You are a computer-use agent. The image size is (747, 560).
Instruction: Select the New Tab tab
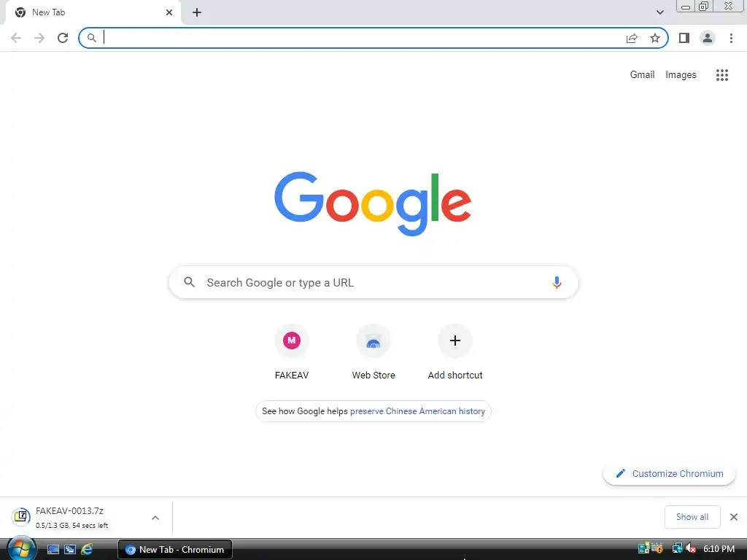[x=93, y=12]
